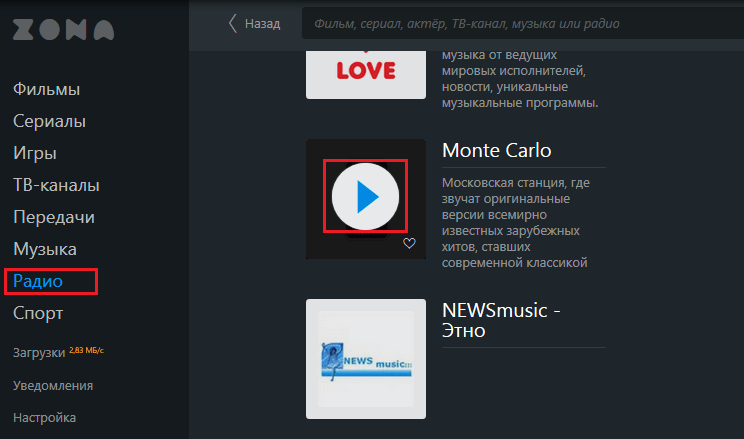Click the search field for films and radio
This screenshot has height=439, width=744.
click(523, 23)
